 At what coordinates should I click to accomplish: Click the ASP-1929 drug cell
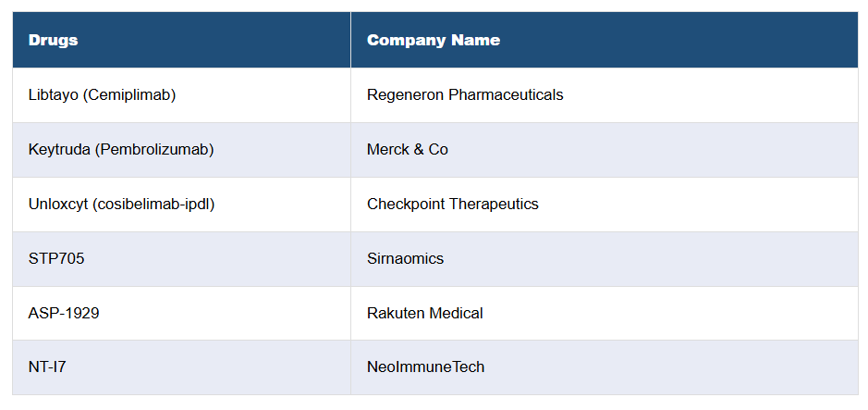[x=64, y=314]
